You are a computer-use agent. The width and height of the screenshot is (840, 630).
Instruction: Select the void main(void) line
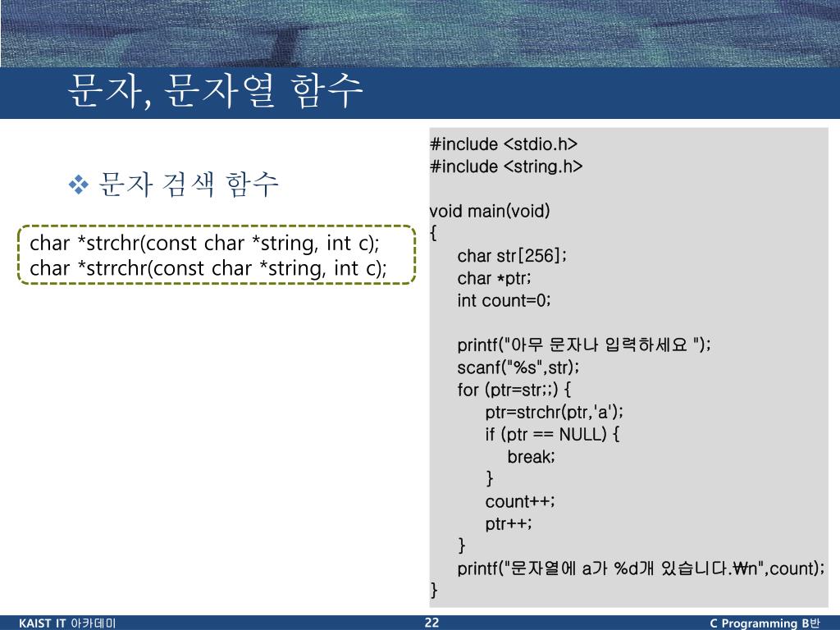[x=490, y=211]
